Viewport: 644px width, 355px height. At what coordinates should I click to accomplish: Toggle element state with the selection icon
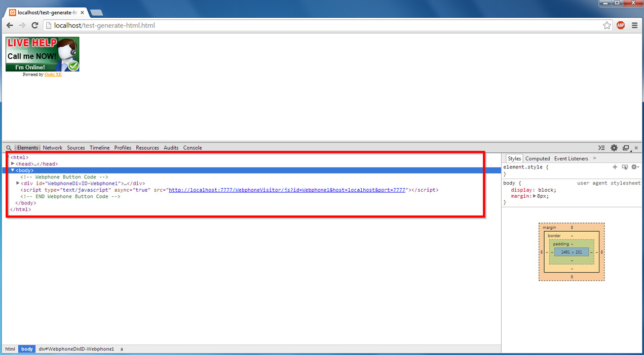(x=625, y=167)
